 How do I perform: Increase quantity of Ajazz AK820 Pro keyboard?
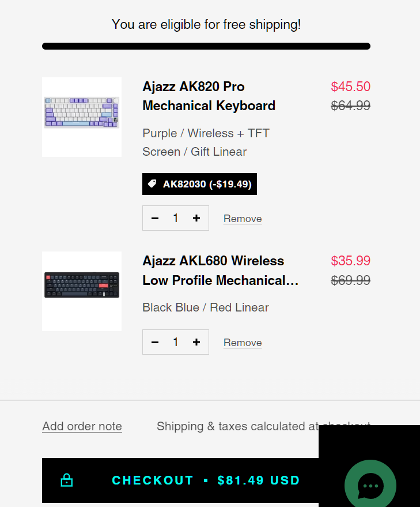coord(196,218)
